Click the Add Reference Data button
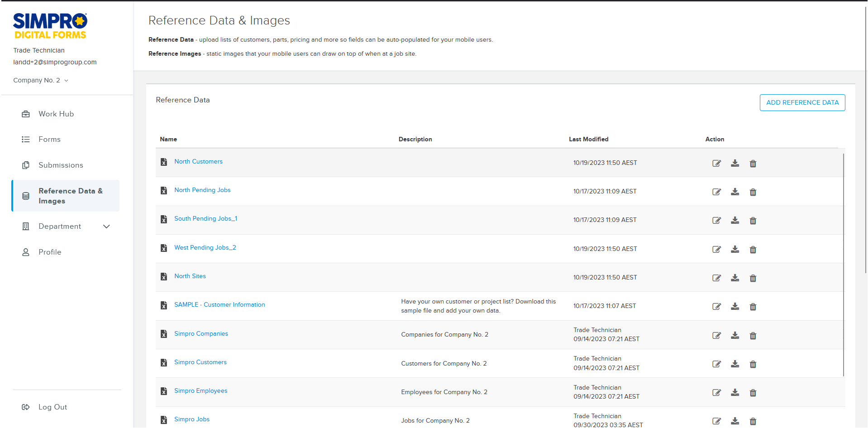Viewport: 868px width, 429px height. [802, 103]
